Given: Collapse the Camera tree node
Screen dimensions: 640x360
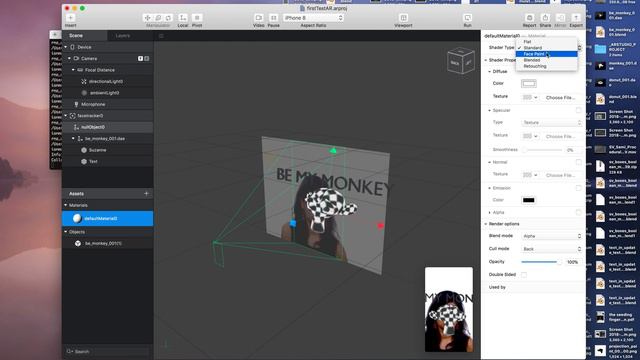Looking at the screenshot, I should 69,58.
